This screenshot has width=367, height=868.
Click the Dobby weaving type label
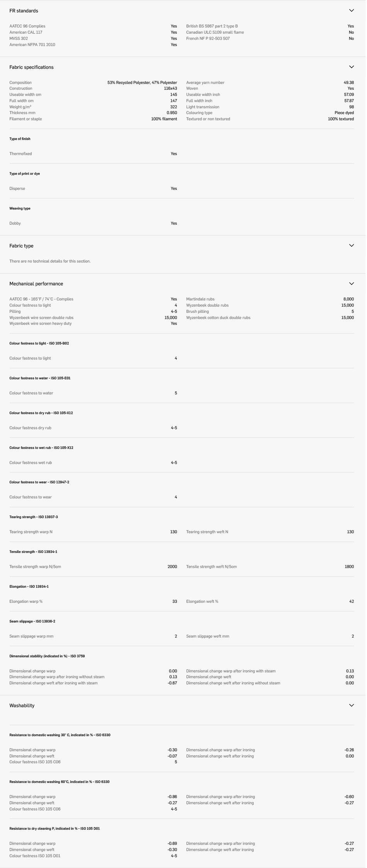(15, 223)
